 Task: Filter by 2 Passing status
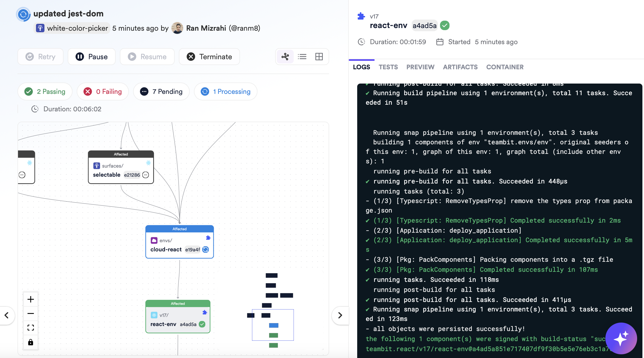click(45, 91)
